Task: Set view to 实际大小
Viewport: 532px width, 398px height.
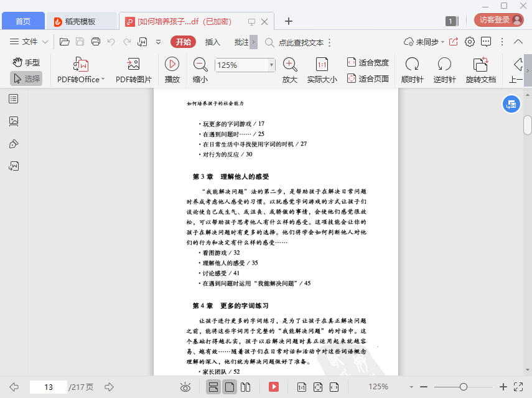Action: coord(322,70)
